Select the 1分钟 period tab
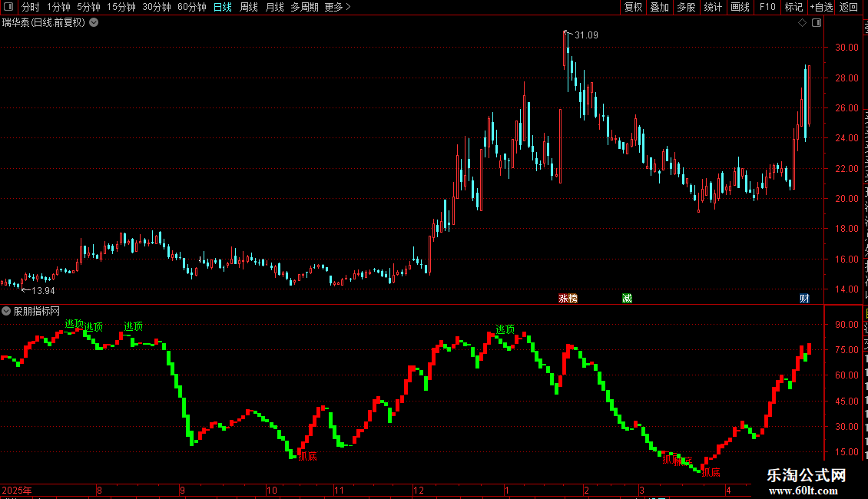The height and width of the screenshot is (499, 868). point(58,7)
